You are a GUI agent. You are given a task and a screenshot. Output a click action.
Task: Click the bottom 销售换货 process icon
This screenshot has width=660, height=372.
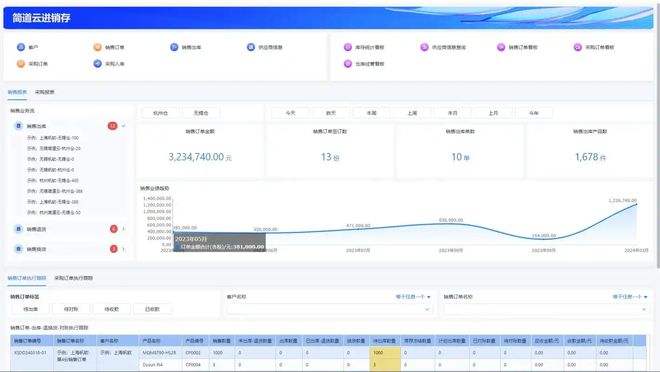(19, 249)
